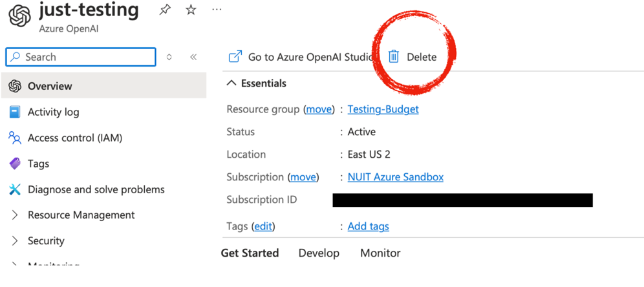Image resolution: width=644 pixels, height=287 pixels.
Task: Click the Go to Azure OpenAI Studio icon
Action: pyautogui.click(x=235, y=57)
